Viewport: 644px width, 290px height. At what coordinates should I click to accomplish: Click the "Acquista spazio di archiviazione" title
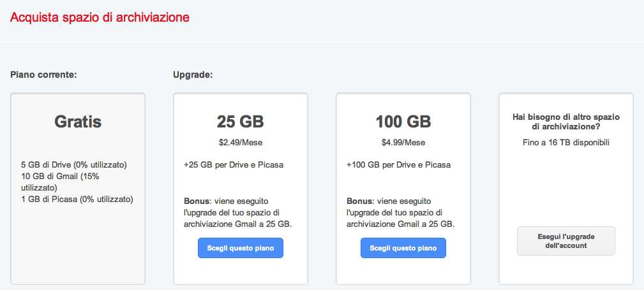100,17
